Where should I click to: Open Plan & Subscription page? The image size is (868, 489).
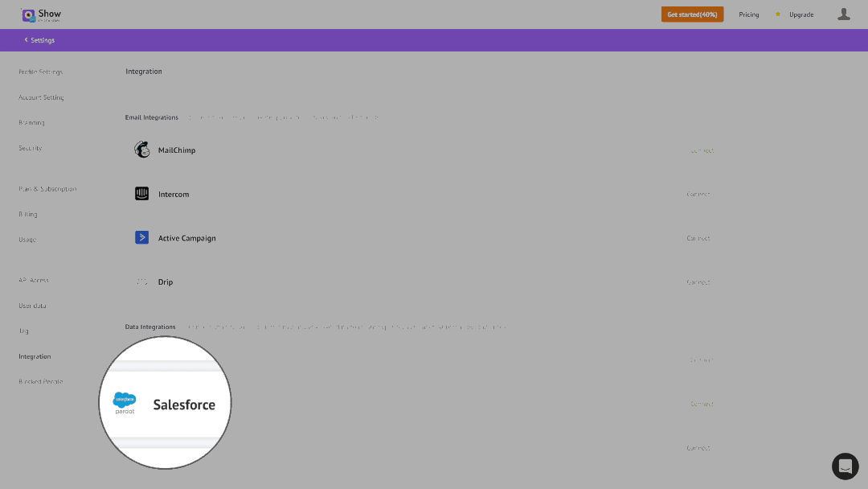point(47,189)
